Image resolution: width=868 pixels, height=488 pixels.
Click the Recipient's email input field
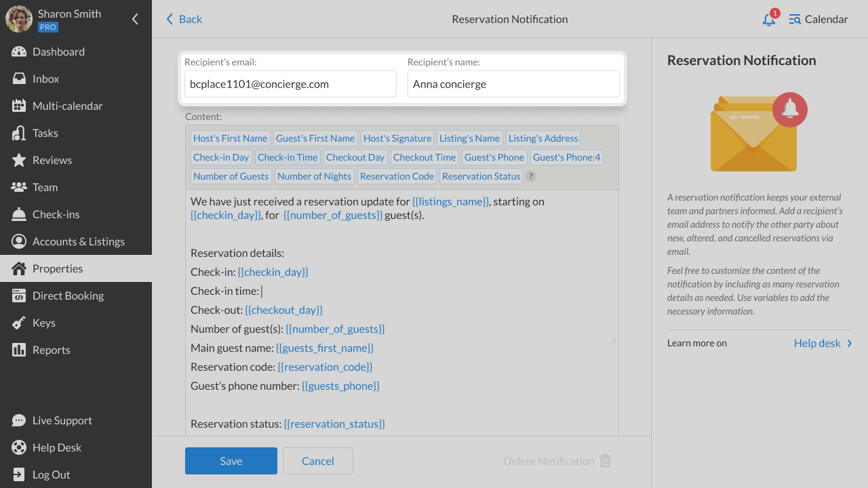tap(290, 84)
